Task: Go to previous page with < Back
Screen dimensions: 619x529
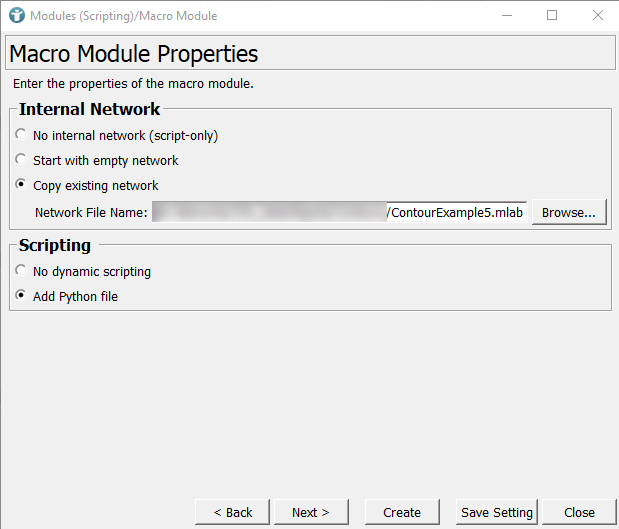Action: tap(232, 512)
